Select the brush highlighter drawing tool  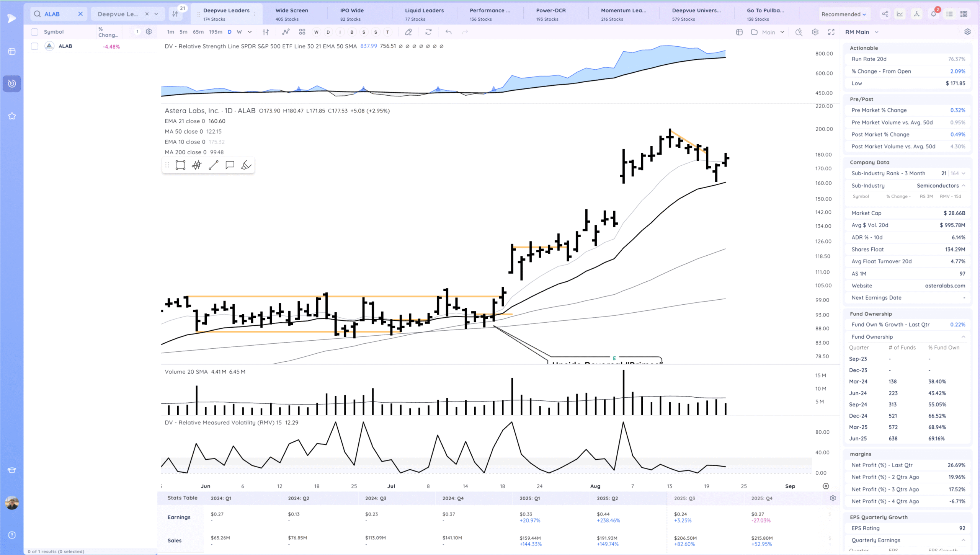pos(246,165)
